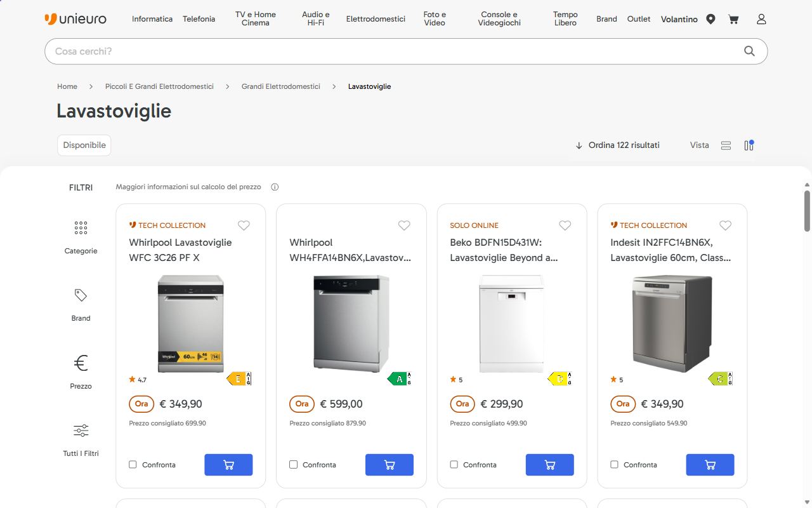Screen dimensions: 812x508
Task: Open energy label A of Whirlpool WH4FFA14BN6X
Action: (x=400, y=379)
